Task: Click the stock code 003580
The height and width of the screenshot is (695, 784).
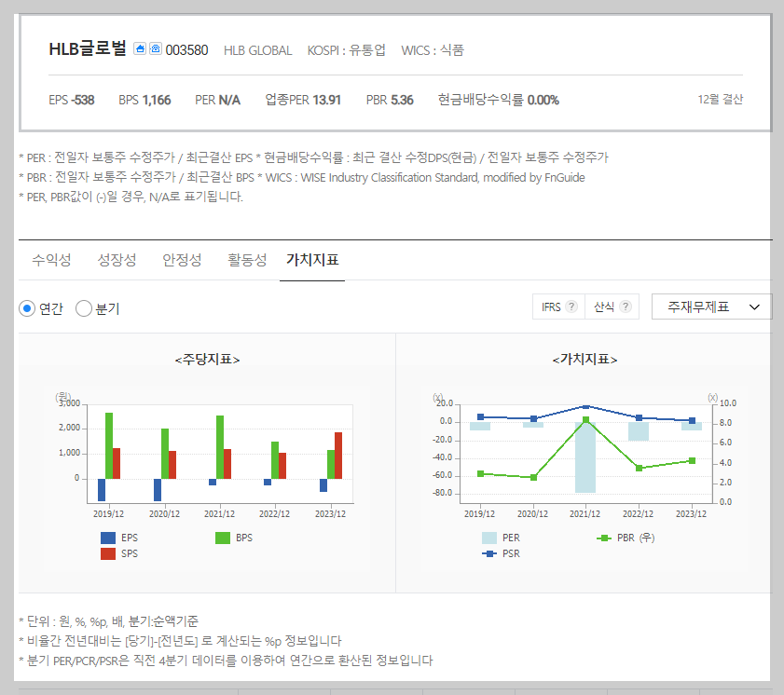Action: point(186,50)
